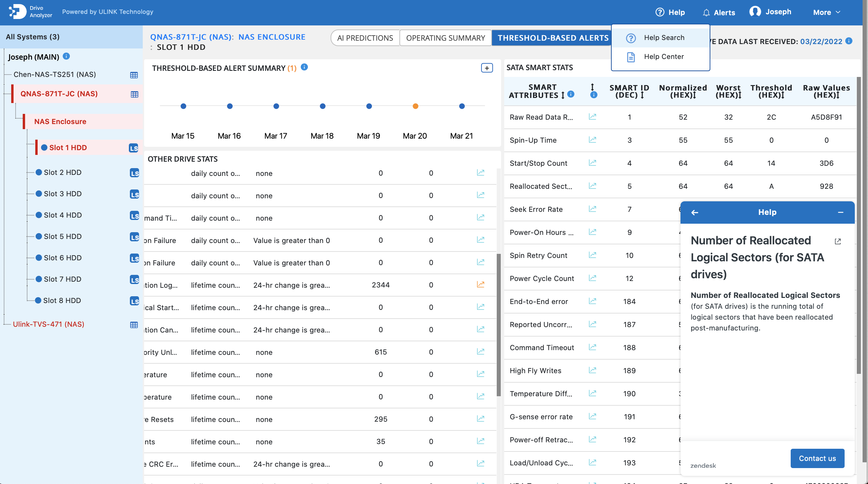Select the orange Mar 20 timeline dot

click(x=415, y=106)
